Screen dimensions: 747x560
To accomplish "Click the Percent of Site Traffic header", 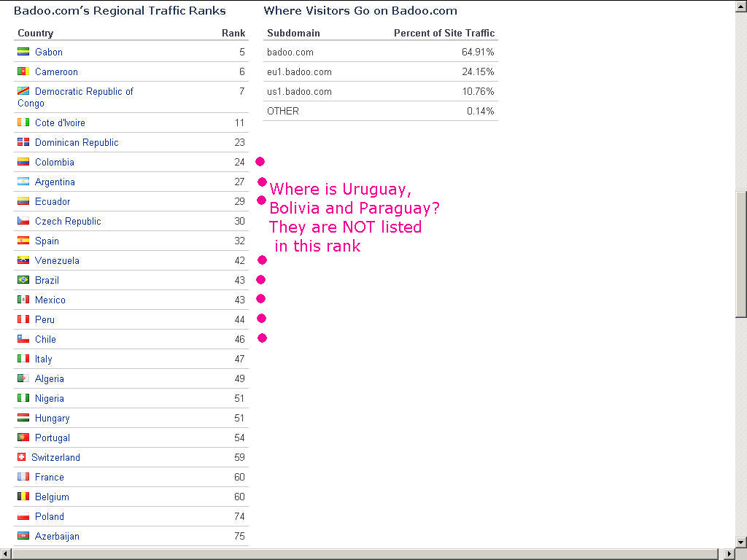I will pyautogui.click(x=444, y=33).
